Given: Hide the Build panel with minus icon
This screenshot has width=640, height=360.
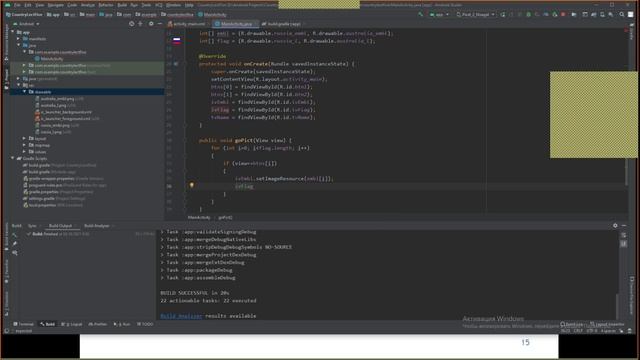Looking at the screenshot, I should [624, 225].
